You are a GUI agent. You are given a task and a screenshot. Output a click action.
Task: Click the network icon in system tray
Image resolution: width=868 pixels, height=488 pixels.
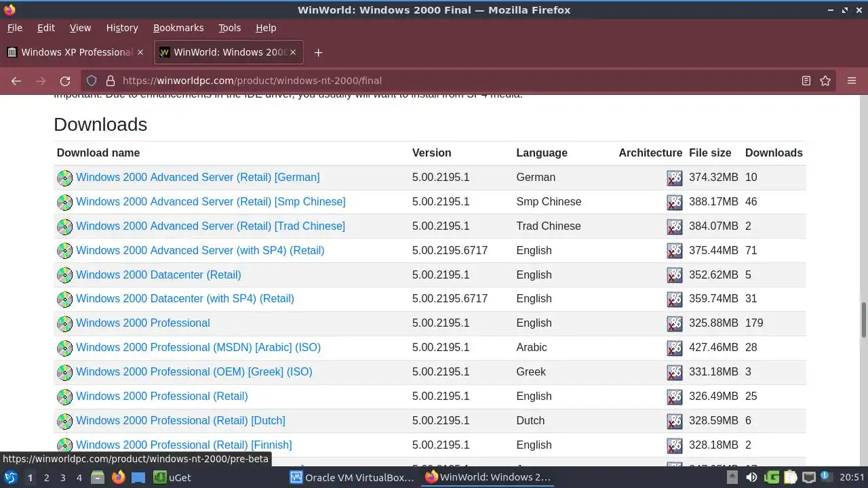[809, 477]
